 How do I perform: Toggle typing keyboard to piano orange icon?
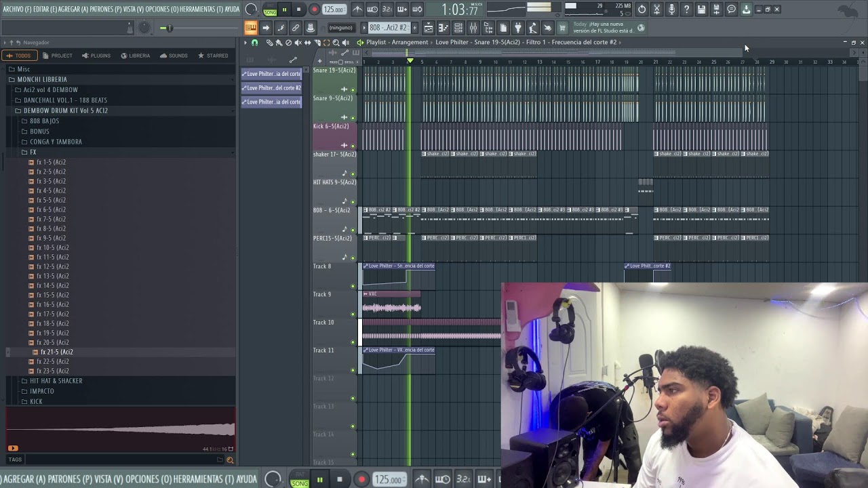(251, 28)
